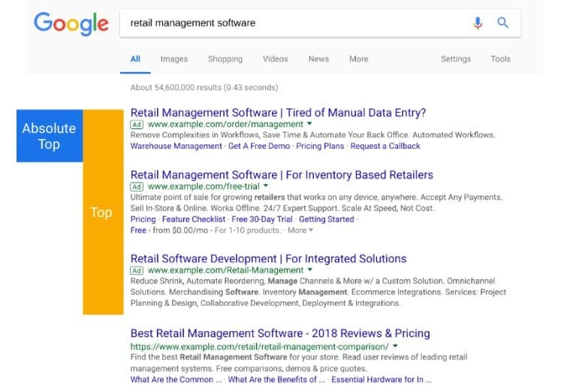Screen dimensions: 564x392
Task: Switch to the Images tab
Action: click(x=173, y=59)
